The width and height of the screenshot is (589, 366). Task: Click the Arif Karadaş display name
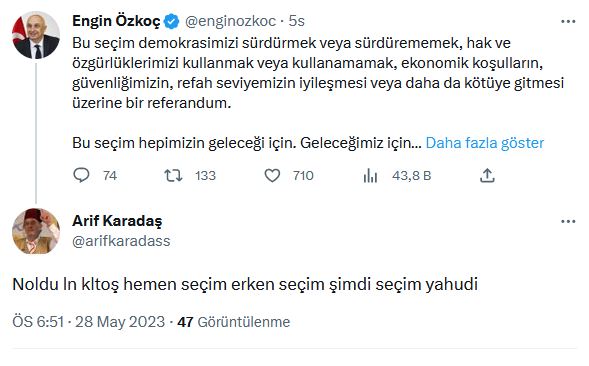coord(117,221)
